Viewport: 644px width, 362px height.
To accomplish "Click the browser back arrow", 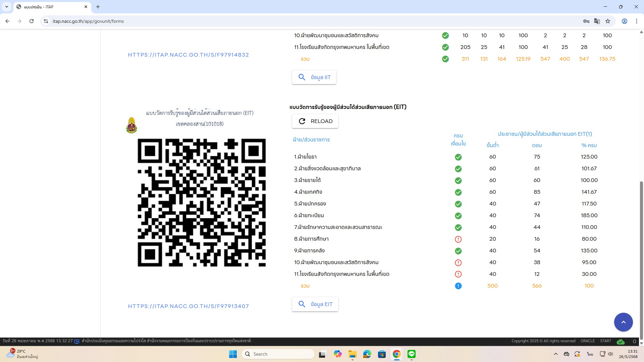I will point(7,21).
